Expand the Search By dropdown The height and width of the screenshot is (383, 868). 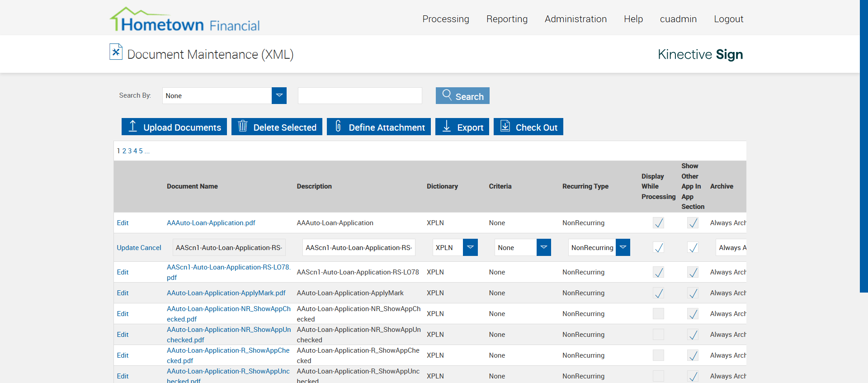[279, 95]
